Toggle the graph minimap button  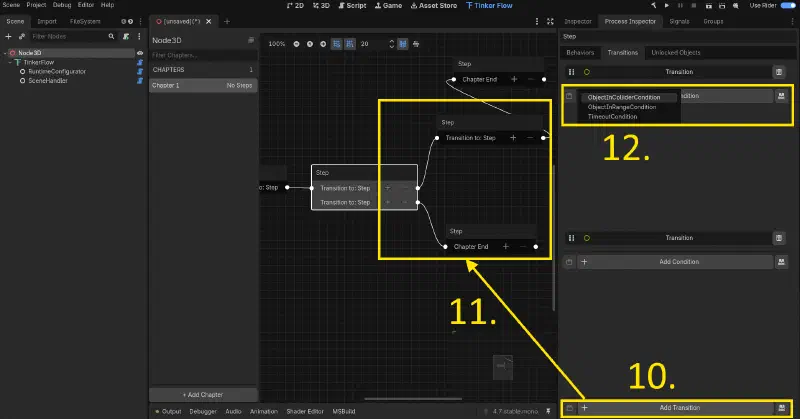click(403, 44)
